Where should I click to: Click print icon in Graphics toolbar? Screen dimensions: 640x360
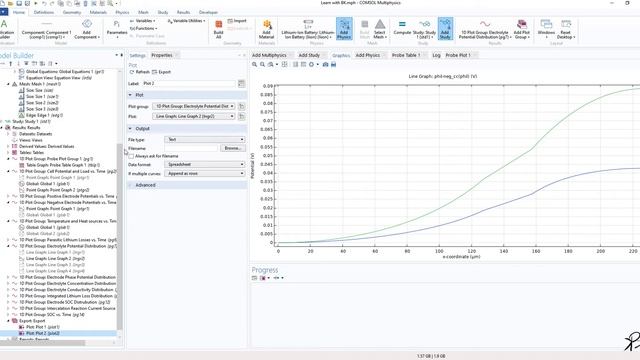[x=333, y=64]
